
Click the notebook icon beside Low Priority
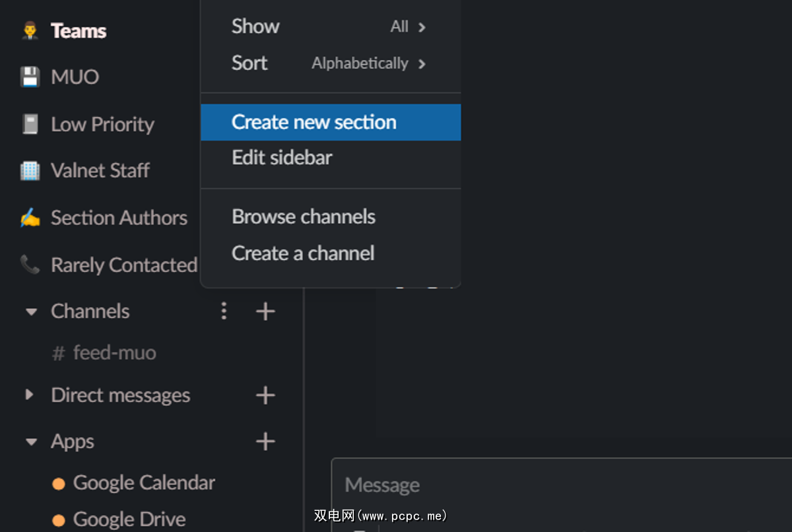(x=30, y=124)
